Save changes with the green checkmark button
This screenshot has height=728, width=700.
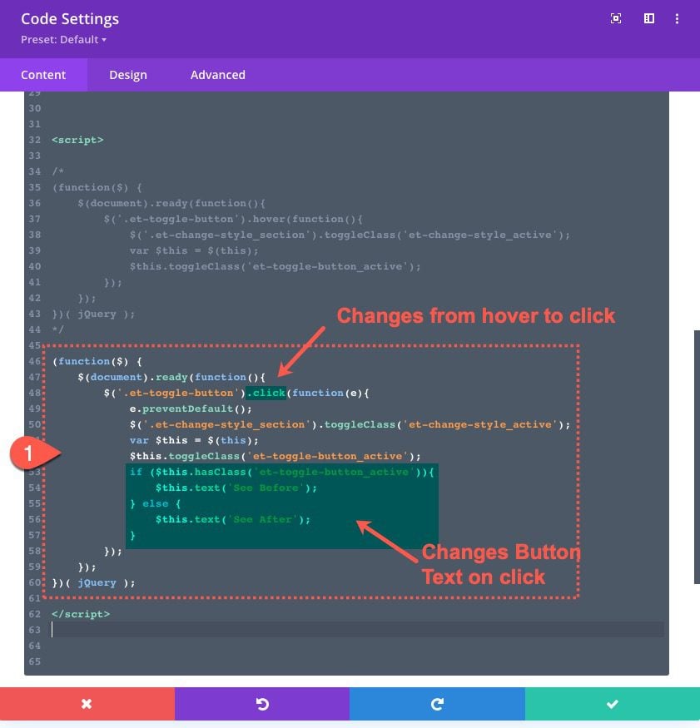(x=613, y=704)
